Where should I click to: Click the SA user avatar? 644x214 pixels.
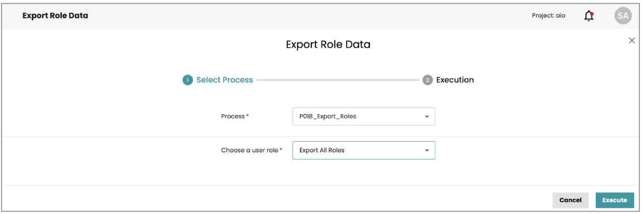(x=623, y=16)
